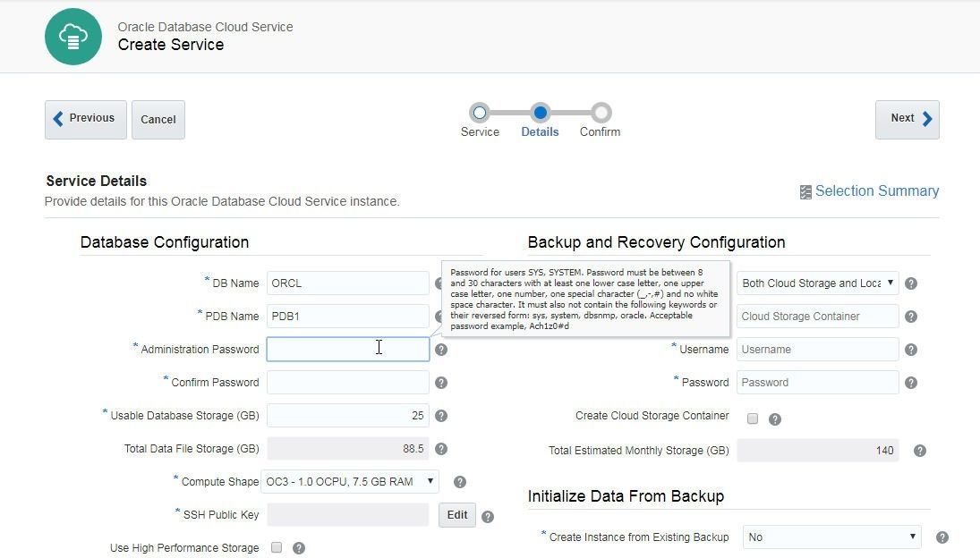Show help for Usable Database Storage

[441, 416]
